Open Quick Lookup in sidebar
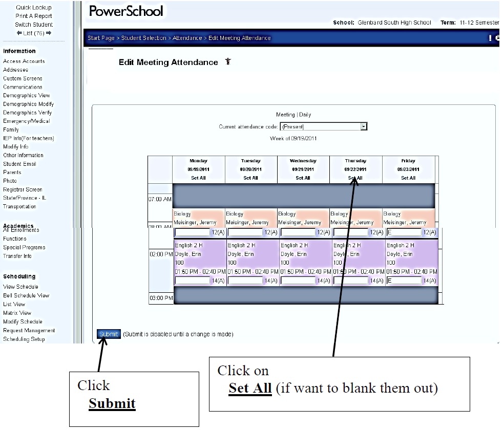 [x=34, y=8]
